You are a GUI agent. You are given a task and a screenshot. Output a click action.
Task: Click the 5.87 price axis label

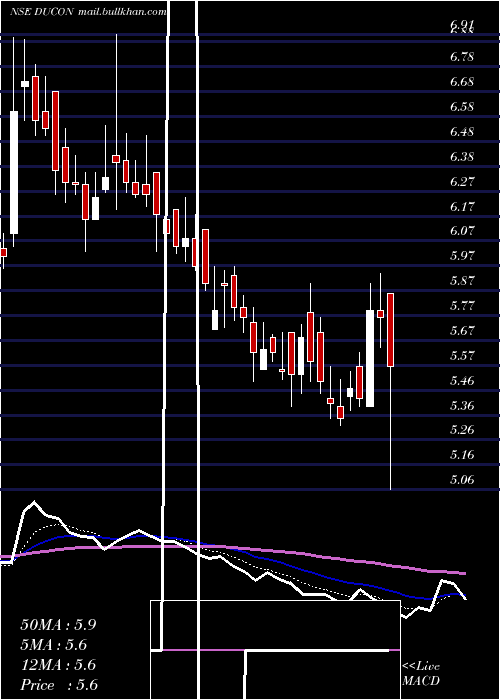point(462,281)
